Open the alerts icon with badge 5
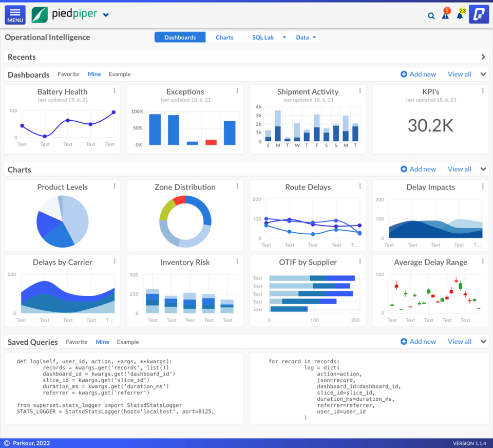The height and width of the screenshot is (448, 493). click(x=445, y=15)
